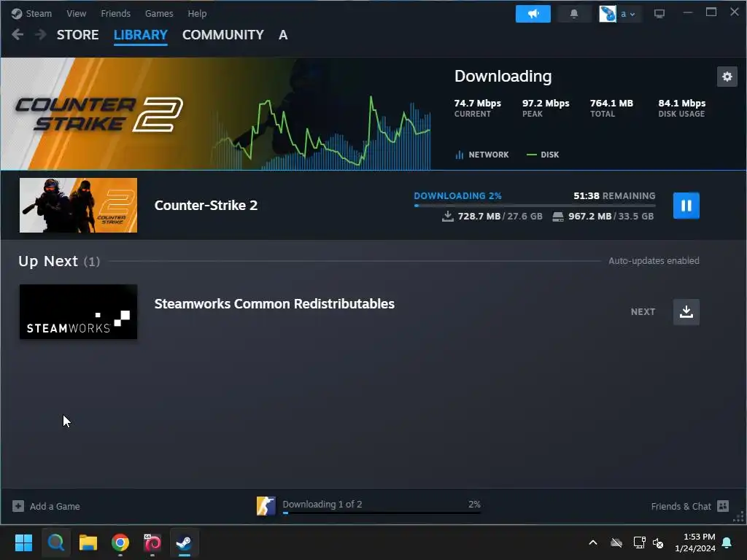Click the NEXT label beside Steamworks
This screenshot has width=747, height=560.
pyautogui.click(x=643, y=312)
